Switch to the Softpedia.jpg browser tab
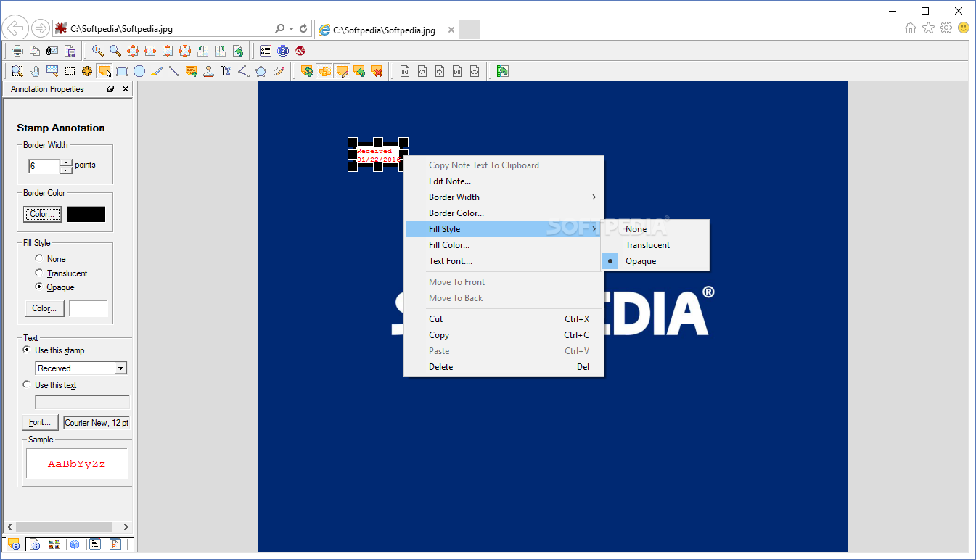The height and width of the screenshot is (560, 976). click(387, 30)
